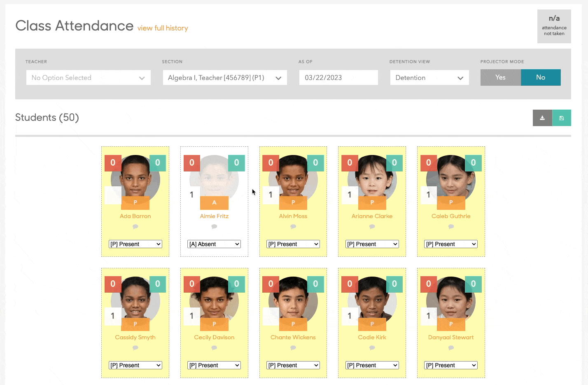Open Danyaal Stewart's attendance status dropdown

coord(451,365)
